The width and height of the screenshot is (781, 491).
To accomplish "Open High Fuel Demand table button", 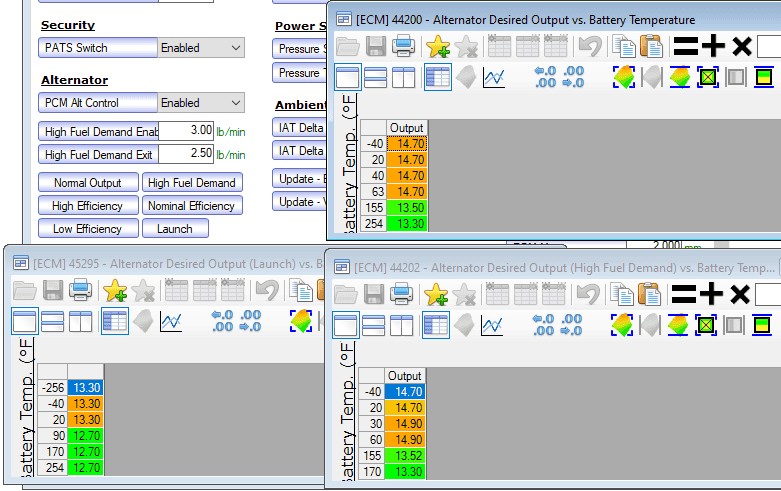I will point(192,183).
